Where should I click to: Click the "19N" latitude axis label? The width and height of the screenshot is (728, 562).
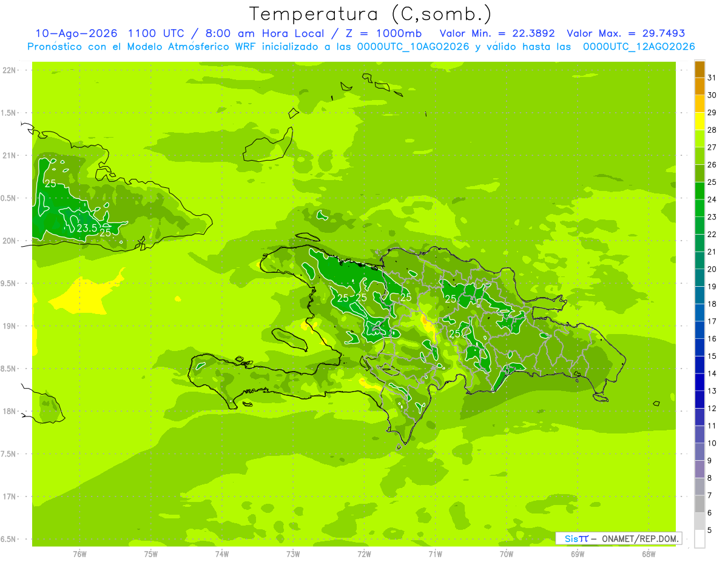click(x=9, y=326)
